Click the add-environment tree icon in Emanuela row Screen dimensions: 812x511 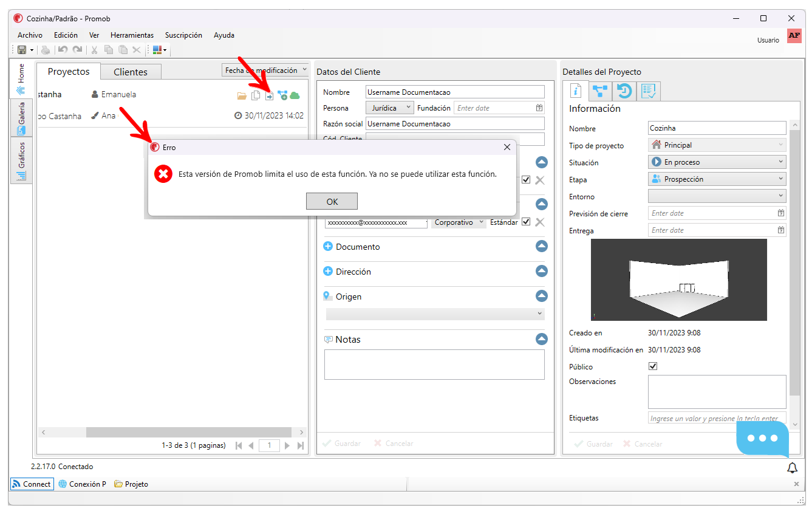(282, 95)
